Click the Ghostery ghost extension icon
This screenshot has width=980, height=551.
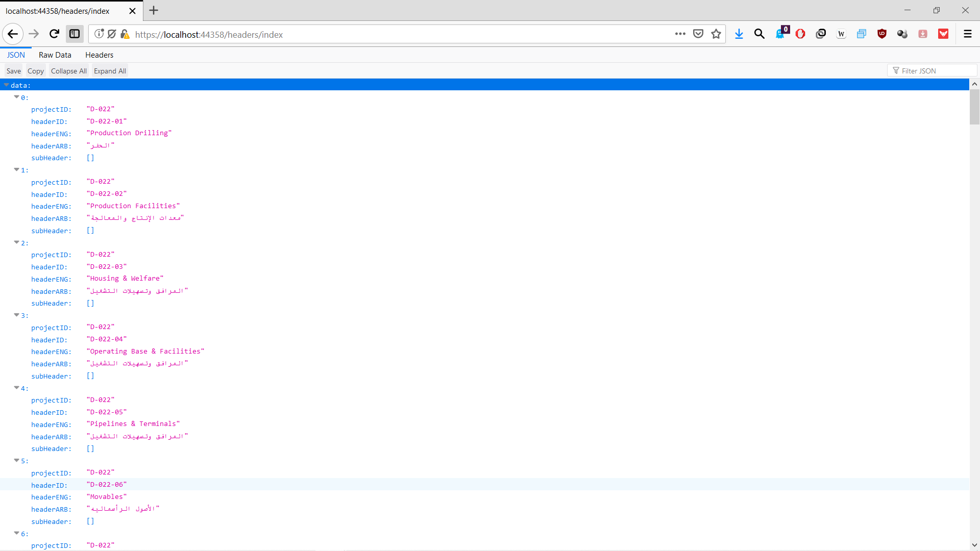780,34
